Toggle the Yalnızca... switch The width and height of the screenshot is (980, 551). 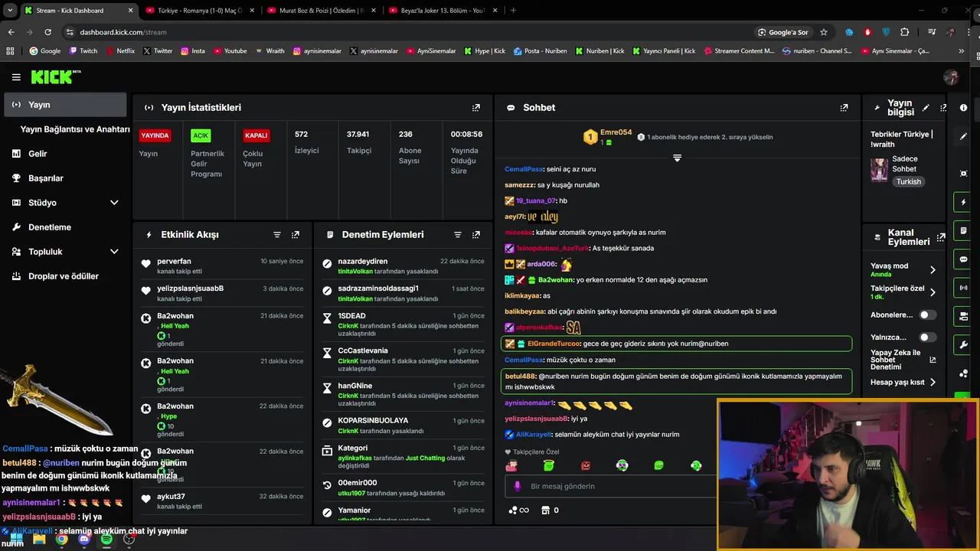[x=927, y=337]
